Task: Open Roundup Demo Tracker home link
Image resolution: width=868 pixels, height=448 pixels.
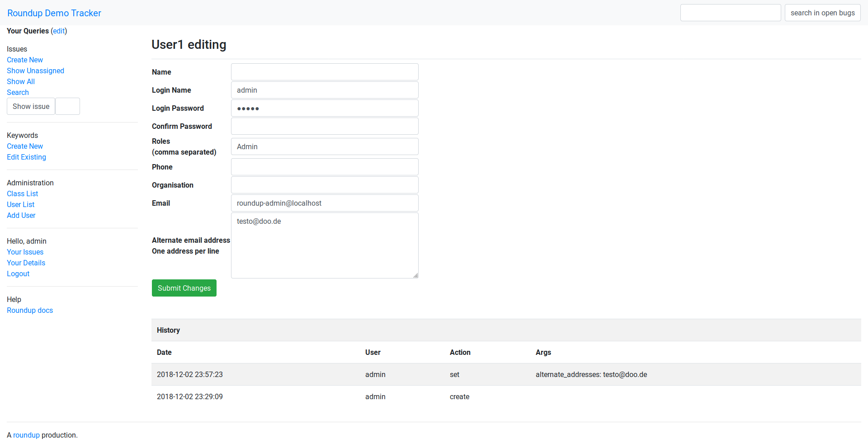Action: pos(54,13)
